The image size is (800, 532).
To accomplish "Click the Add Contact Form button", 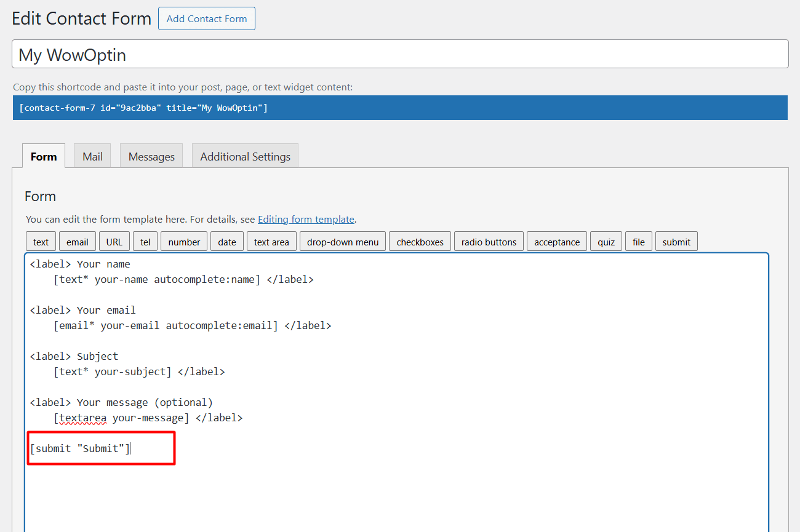I will tap(207, 18).
